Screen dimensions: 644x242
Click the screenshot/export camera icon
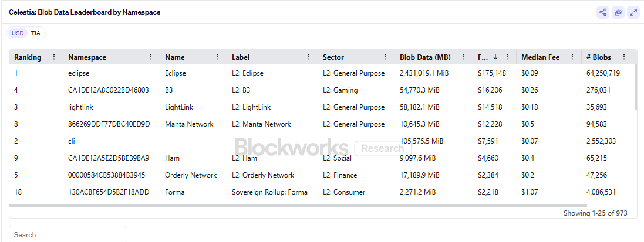click(x=618, y=12)
